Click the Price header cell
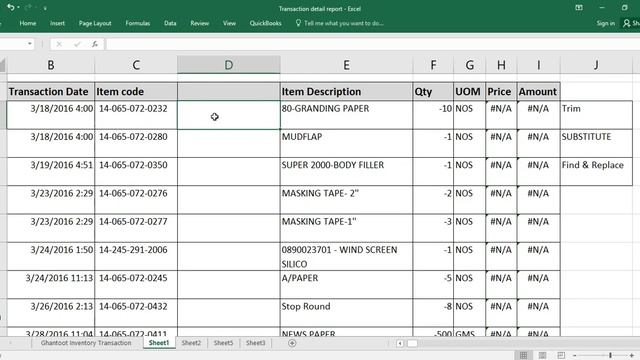640x360 pixels. (501, 91)
